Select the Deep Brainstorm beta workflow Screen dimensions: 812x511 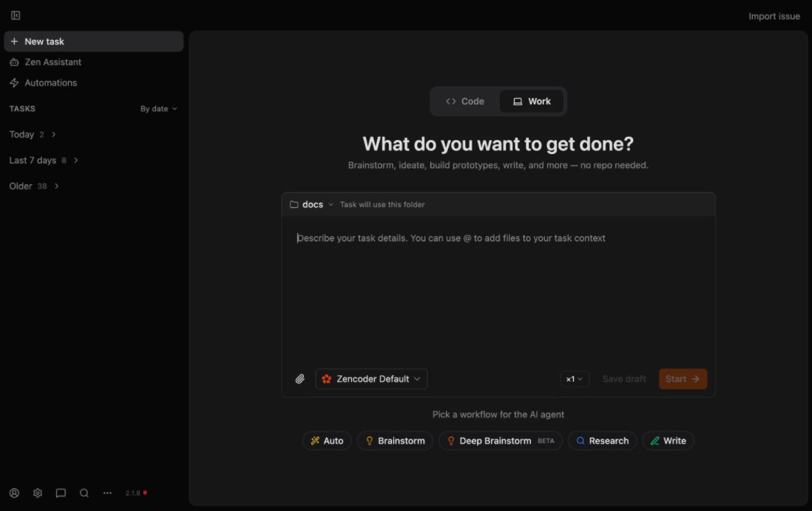(500, 441)
